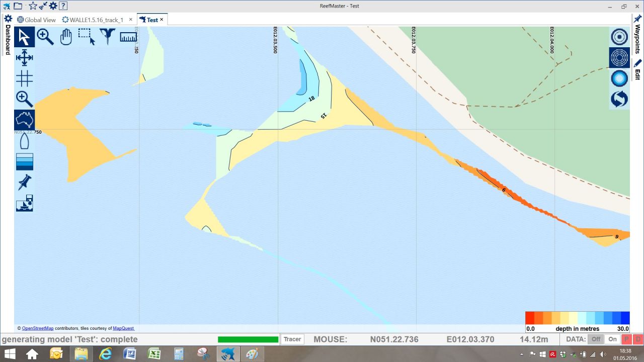Screen dimensions: 644x362
Task: Activate the zoom magnifier tool in top toolbar
Action: click(45, 37)
